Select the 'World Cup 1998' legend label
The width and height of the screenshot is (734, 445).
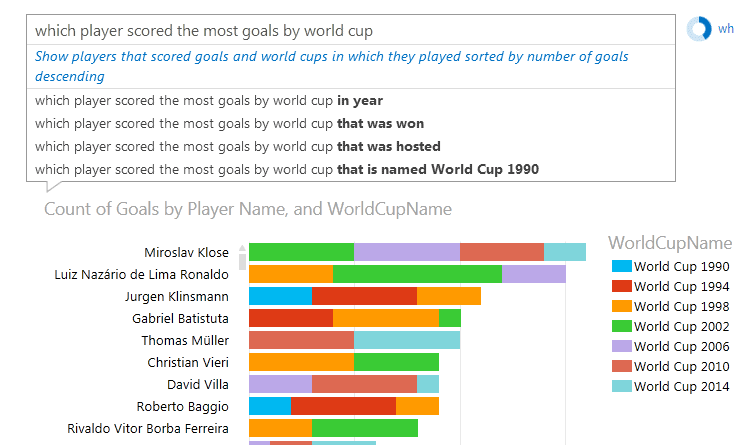click(681, 307)
